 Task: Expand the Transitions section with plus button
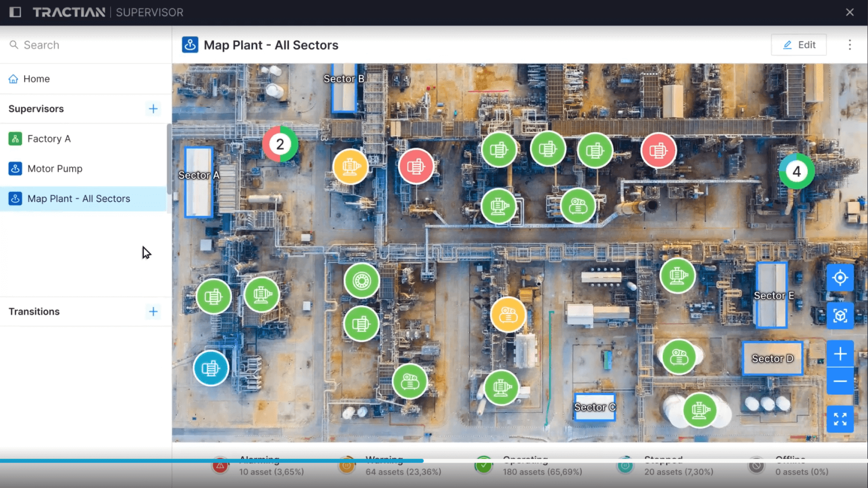point(153,312)
